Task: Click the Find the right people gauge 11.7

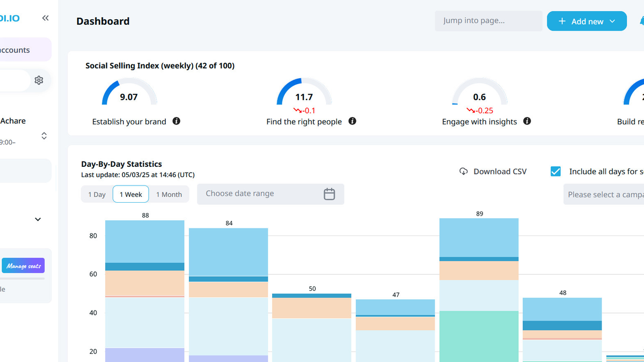Action: click(x=304, y=92)
